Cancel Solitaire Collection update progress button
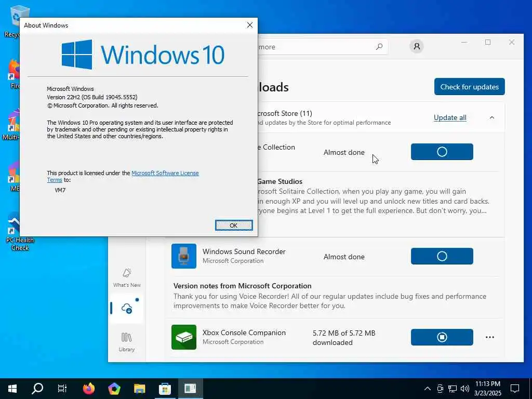Screen dimensions: 532x399 coord(442,152)
